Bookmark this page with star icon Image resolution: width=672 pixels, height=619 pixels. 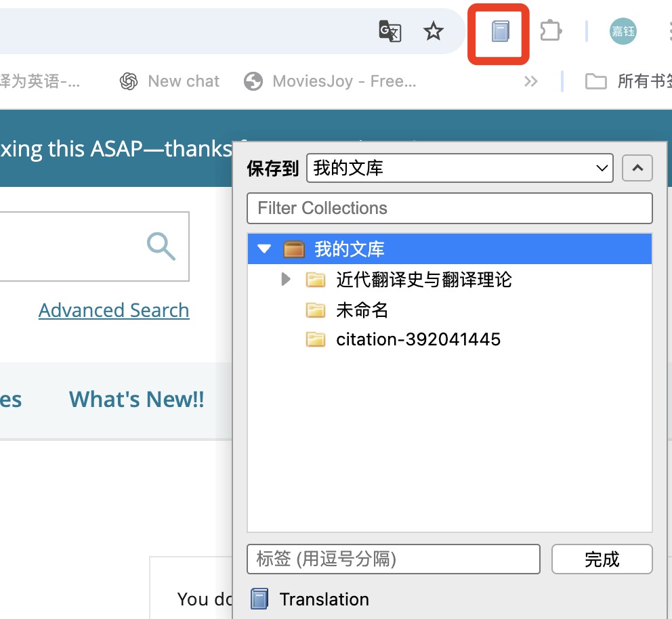(433, 31)
